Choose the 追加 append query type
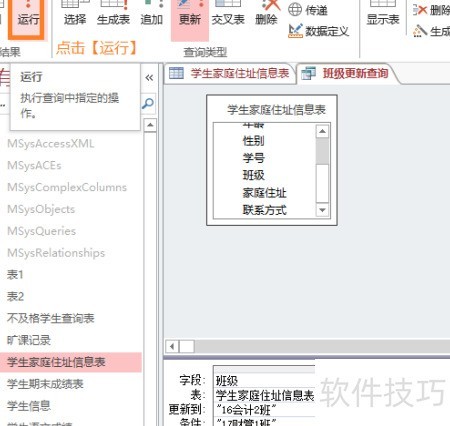Screen dimensions: 450x426 coord(152,13)
